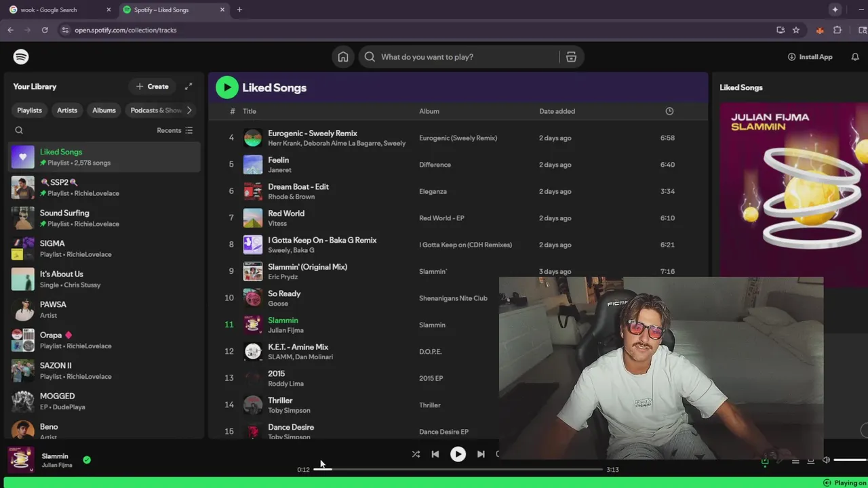The image size is (868, 488).
Task: Sort by Album column header
Action: coord(429,111)
